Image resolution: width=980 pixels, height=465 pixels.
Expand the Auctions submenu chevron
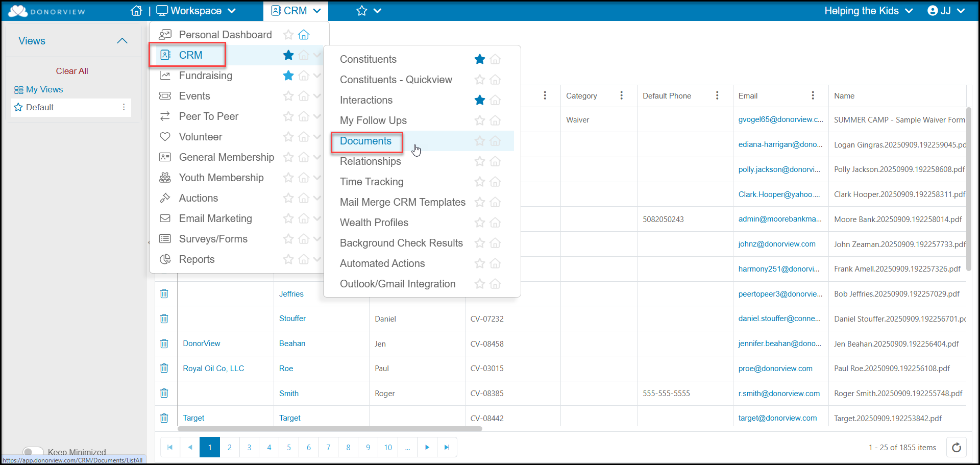point(317,198)
